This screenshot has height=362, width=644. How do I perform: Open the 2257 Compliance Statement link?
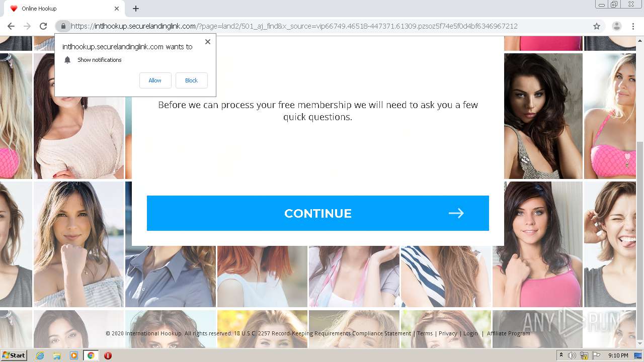pos(323,333)
